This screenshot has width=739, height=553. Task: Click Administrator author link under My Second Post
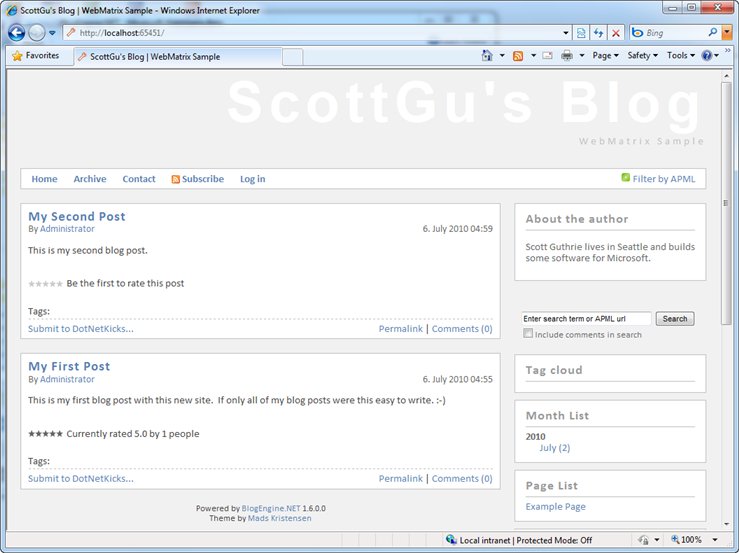(x=67, y=229)
